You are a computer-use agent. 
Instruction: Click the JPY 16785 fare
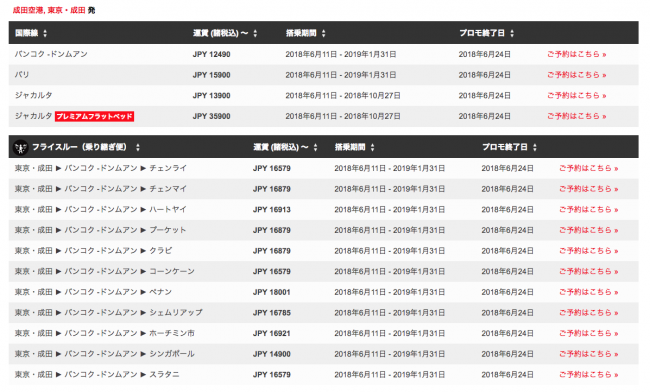coord(272,313)
